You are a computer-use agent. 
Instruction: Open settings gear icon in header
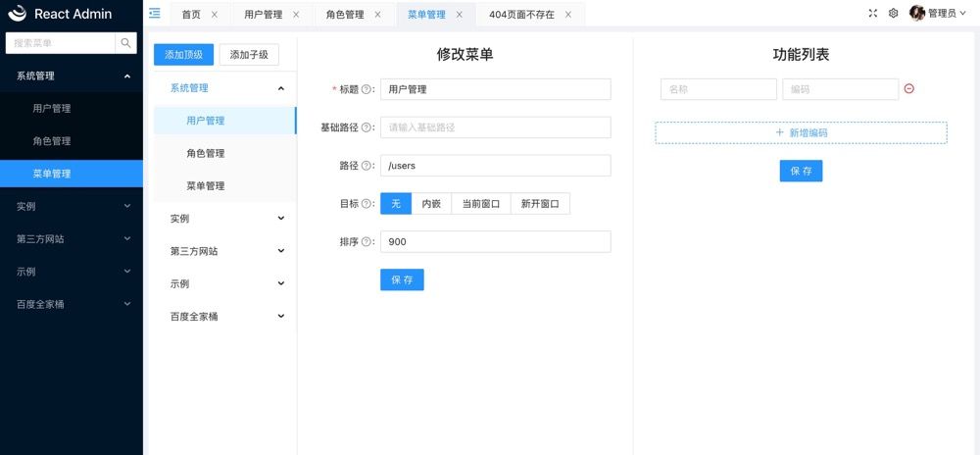(x=893, y=13)
